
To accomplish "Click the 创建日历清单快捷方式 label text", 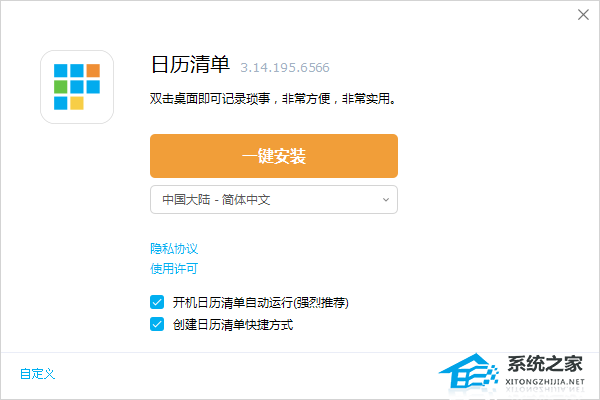I will (x=233, y=325).
